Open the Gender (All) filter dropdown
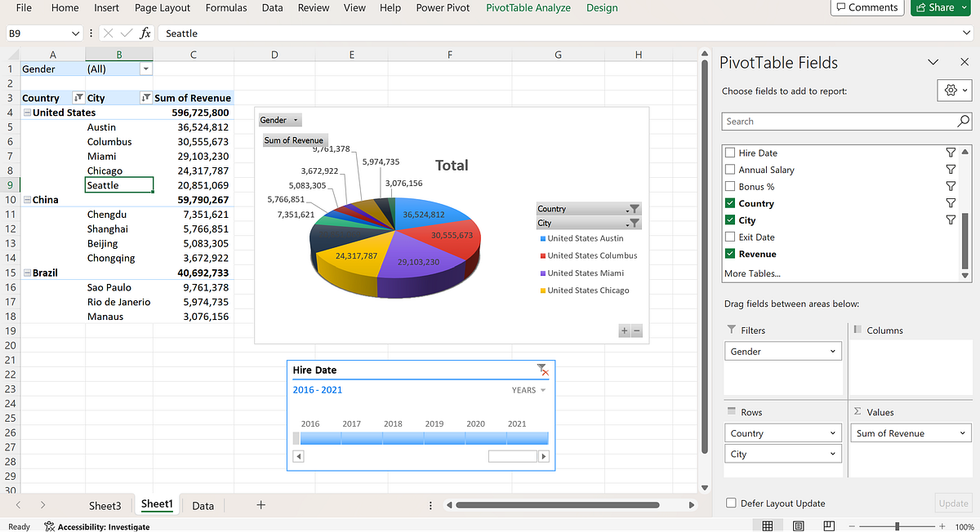Screen dimensions: 980x532 [145, 69]
